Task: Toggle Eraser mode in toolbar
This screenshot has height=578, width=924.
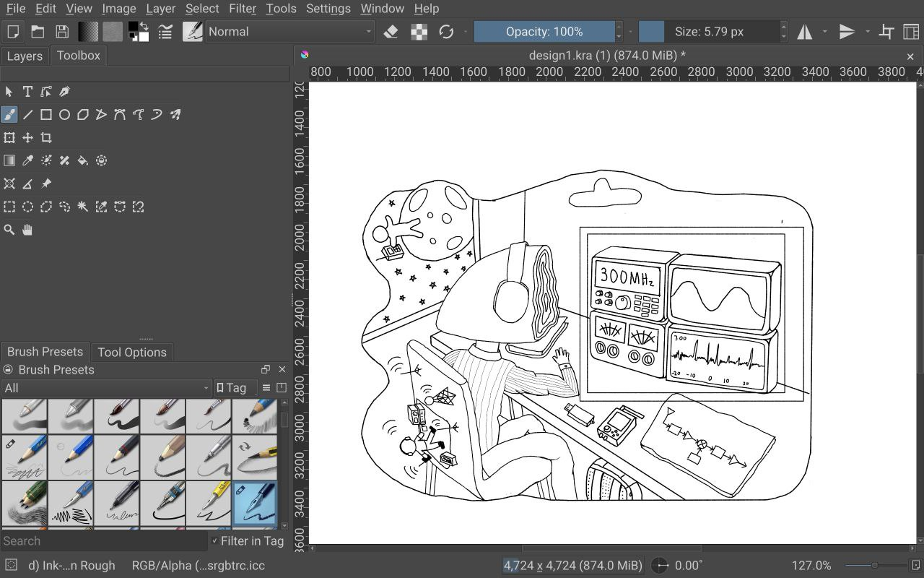Action: (391, 32)
